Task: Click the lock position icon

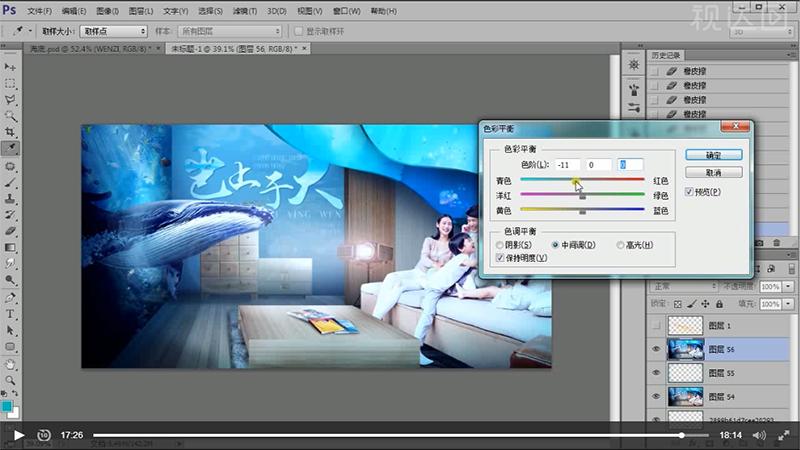Action: coord(705,304)
